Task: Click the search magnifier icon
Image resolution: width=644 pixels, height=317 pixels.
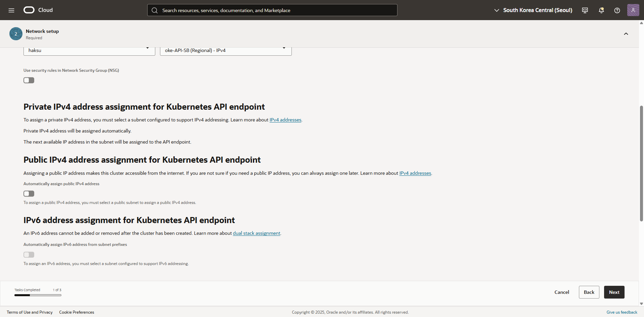Action: click(x=155, y=10)
